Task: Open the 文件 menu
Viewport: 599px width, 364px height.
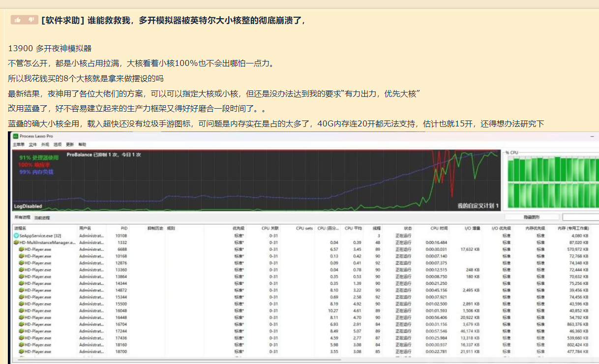Action: (33, 145)
